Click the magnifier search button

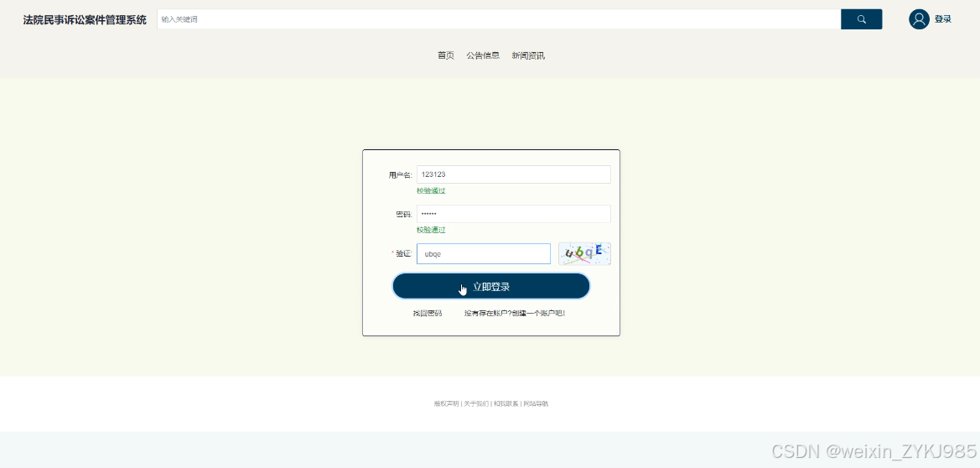coord(861,19)
